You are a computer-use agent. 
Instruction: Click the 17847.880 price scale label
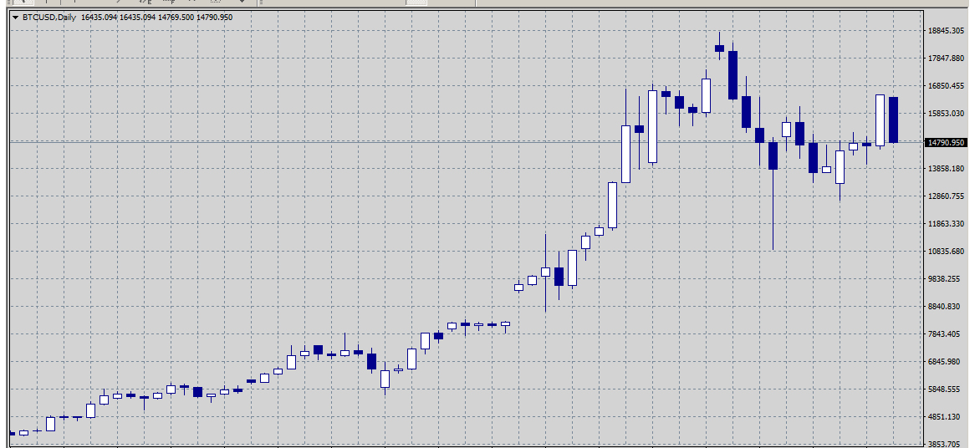click(947, 59)
